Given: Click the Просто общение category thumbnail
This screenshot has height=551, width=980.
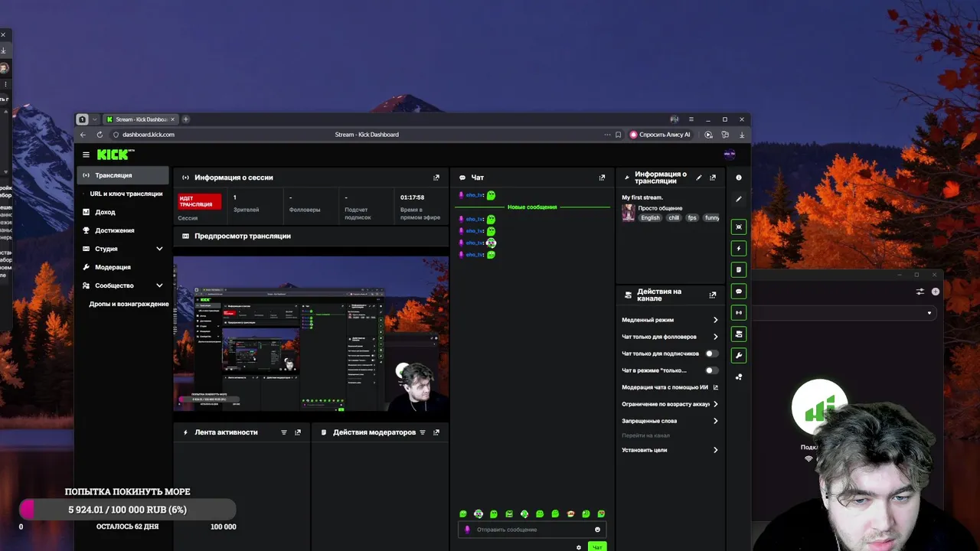Looking at the screenshot, I should [629, 214].
